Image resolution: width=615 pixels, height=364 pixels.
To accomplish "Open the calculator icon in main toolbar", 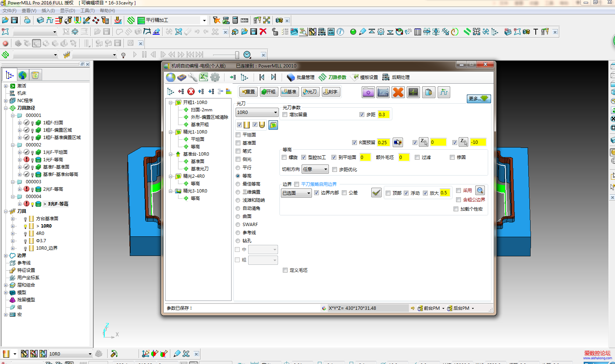I will tap(235, 20).
